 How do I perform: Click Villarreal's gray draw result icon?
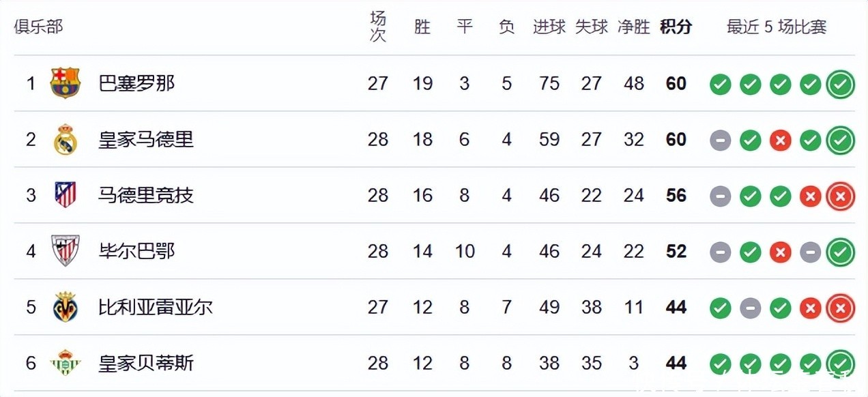[x=750, y=308]
